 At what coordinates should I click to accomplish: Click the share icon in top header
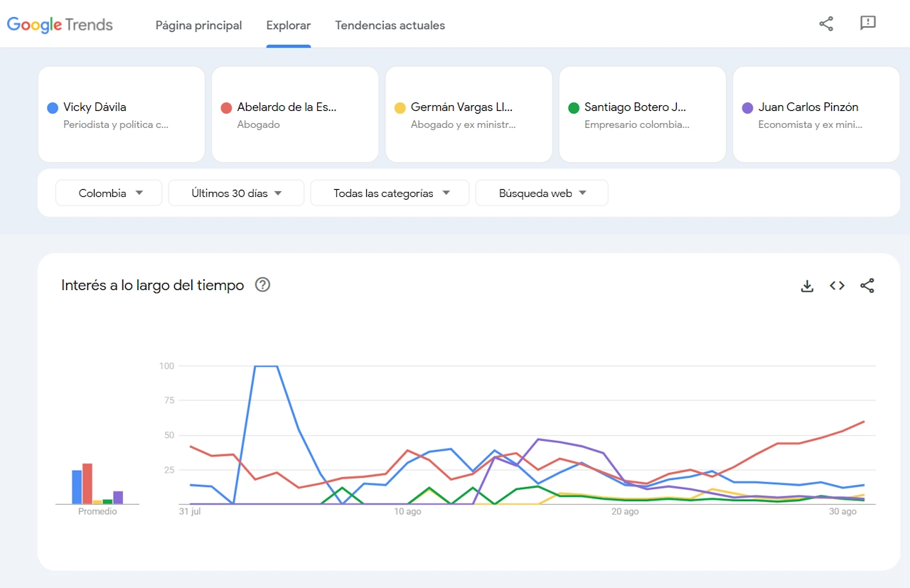(826, 24)
